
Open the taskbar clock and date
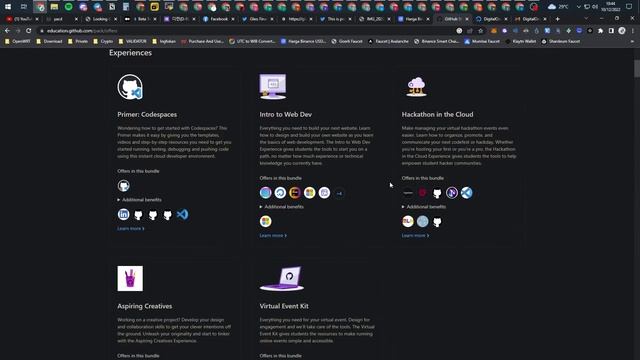pos(611,7)
